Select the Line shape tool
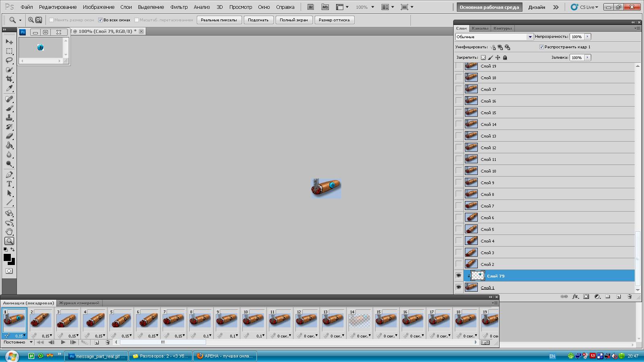The width and height of the screenshot is (644, 362). pos(9,202)
